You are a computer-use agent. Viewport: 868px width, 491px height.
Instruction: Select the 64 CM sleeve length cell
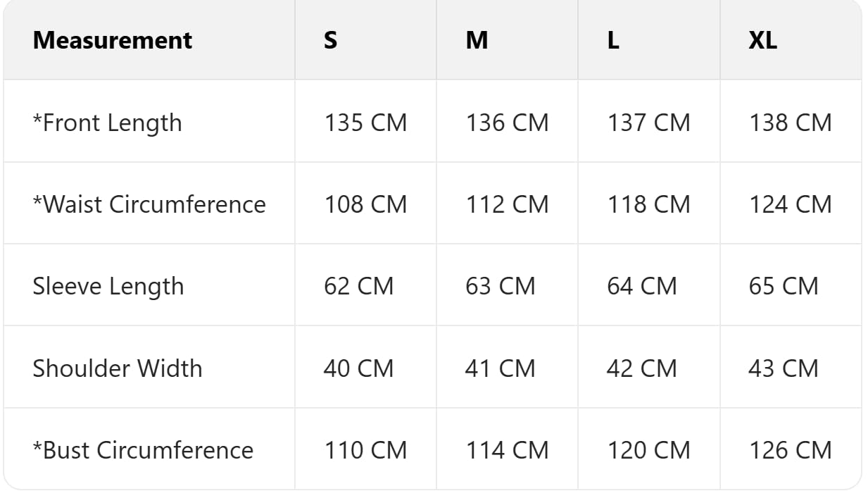click(642, 286)
